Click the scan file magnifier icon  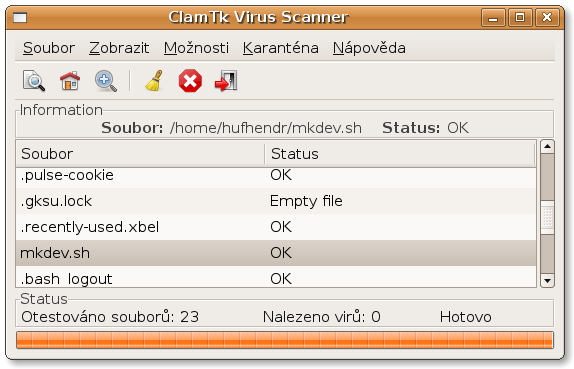coord(34,81)
